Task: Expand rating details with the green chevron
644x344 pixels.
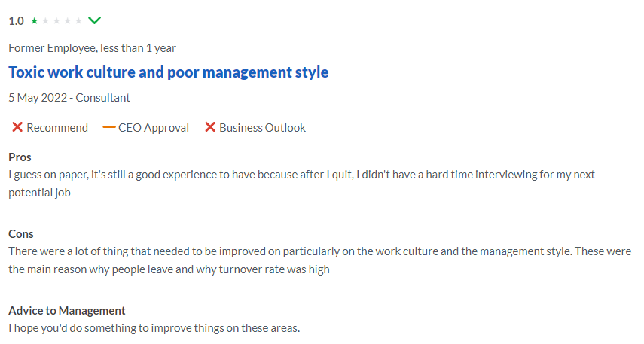Action: [95, 20]
